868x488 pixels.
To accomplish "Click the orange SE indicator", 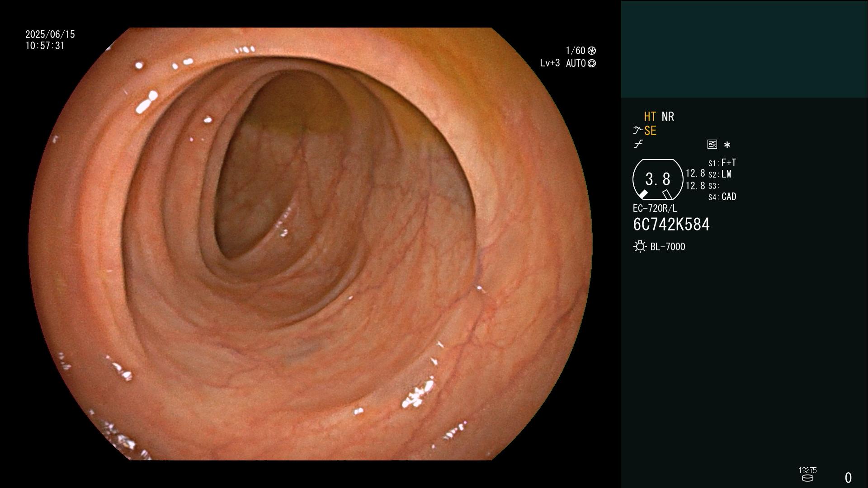I will 650,131.
